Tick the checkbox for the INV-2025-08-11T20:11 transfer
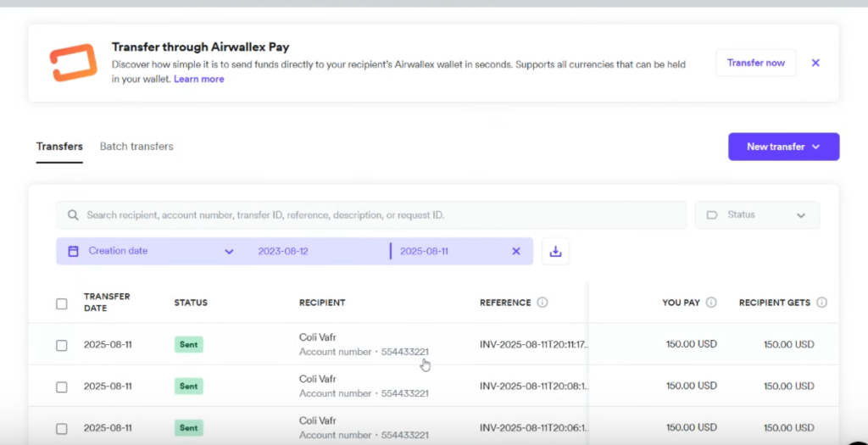Image resolution: width=868 pixels, height=445 pixels. [61, 345]
